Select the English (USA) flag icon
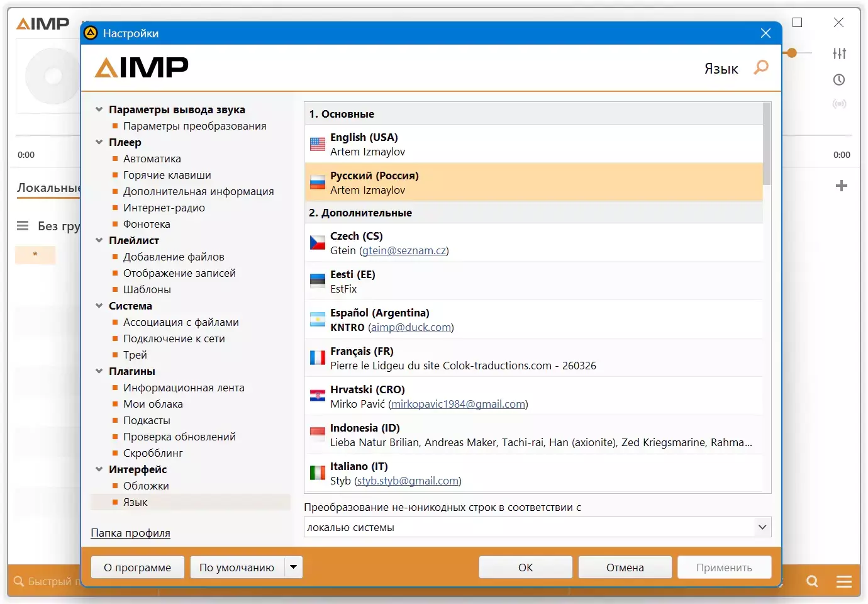This screenshot has height=604, width=868. [x=318, y=144]
